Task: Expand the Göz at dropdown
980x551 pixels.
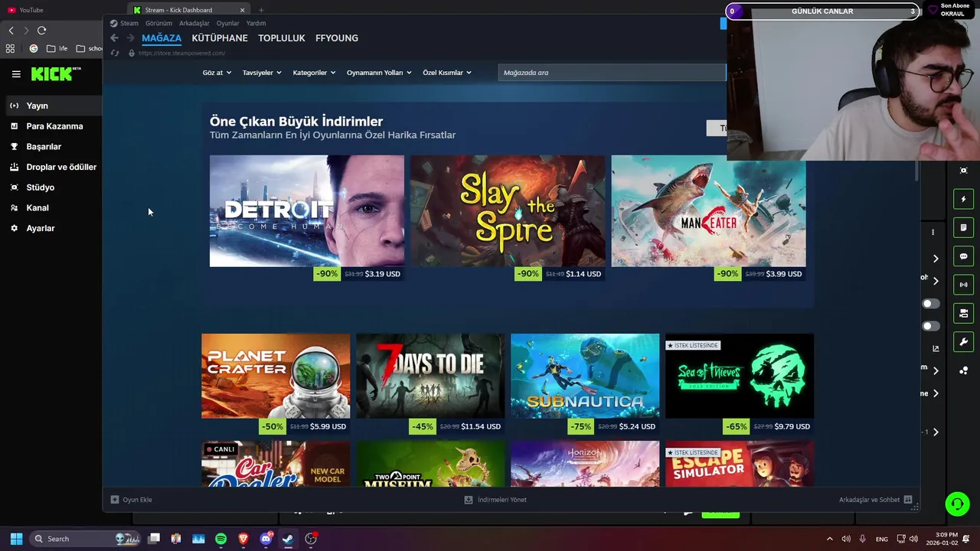Action: [217, 73]
